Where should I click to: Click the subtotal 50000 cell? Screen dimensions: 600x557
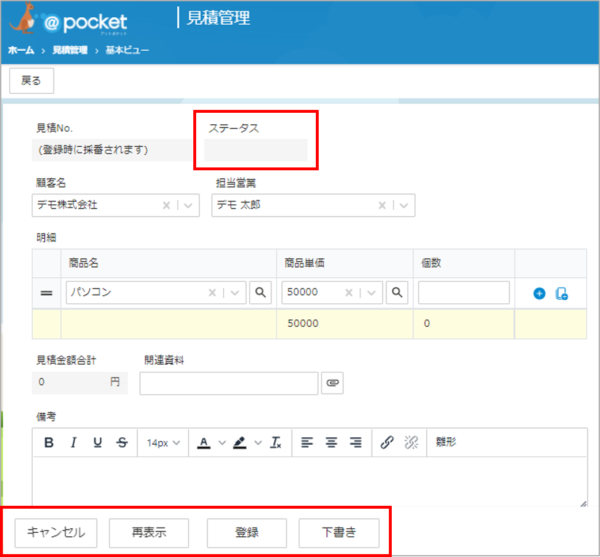click(x=345, y=324)
